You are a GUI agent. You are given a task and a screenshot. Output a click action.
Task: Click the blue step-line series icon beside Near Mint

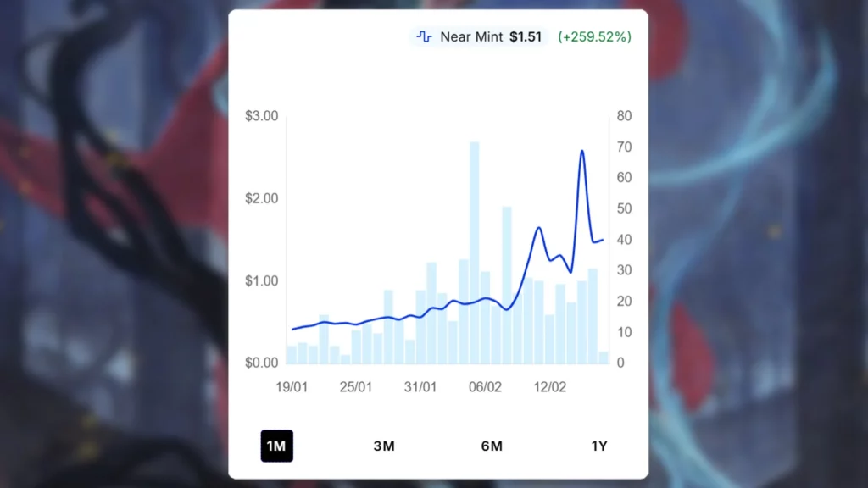424,36
